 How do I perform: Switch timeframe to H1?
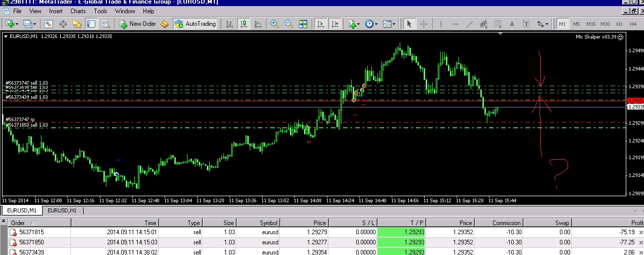619,23
